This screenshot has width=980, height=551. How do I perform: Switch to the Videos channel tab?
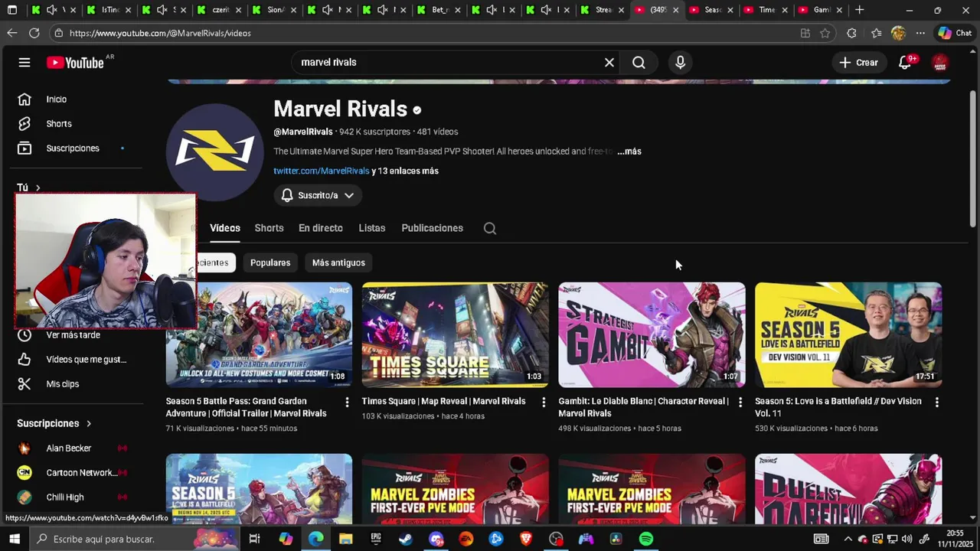coord(225,228)
